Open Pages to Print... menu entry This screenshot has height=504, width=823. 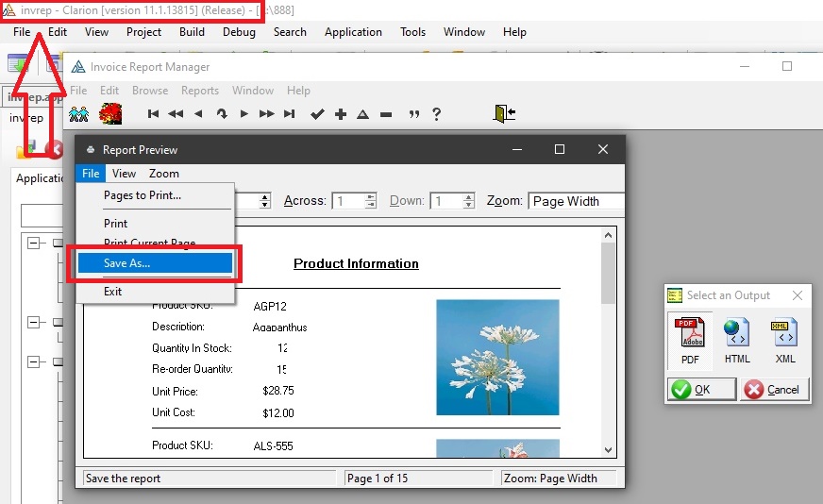pos(143,195)
